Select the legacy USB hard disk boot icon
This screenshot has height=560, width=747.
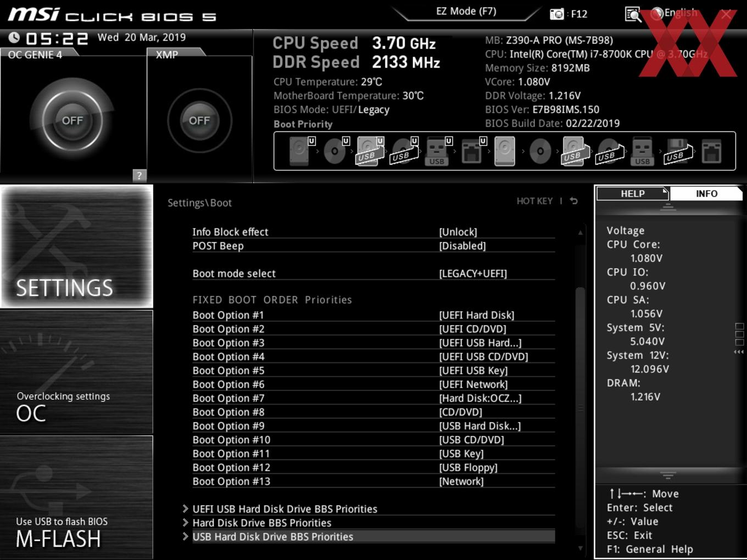(x=575, y=151)
